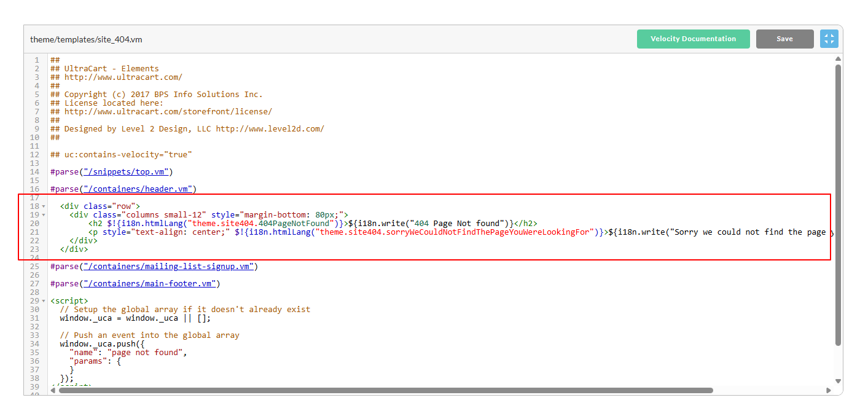Click the "name": "page not found" line
Screen dimensions: 868x419
pos(128,353)
